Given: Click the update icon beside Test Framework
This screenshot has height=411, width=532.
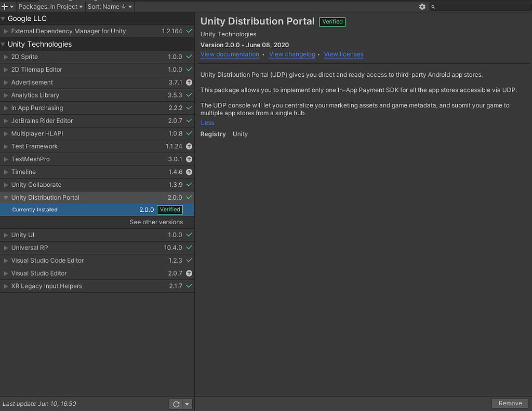Looking at the screenshot, I should [189, 146].
